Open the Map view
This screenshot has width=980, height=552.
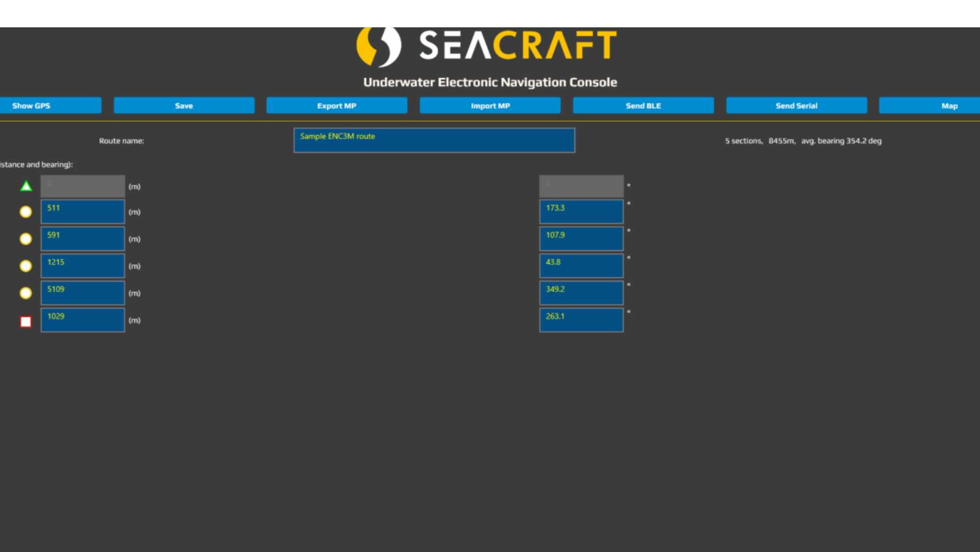pos(949,105)
